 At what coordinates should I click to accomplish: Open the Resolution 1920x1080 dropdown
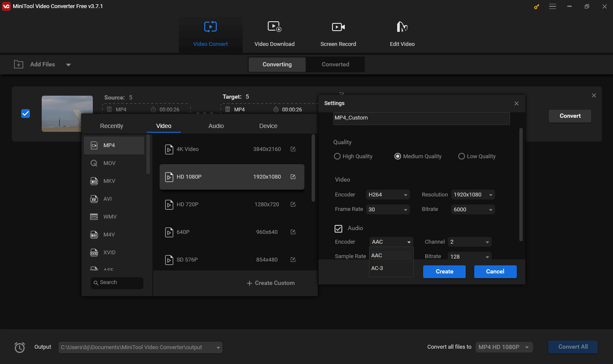[473, 195]
